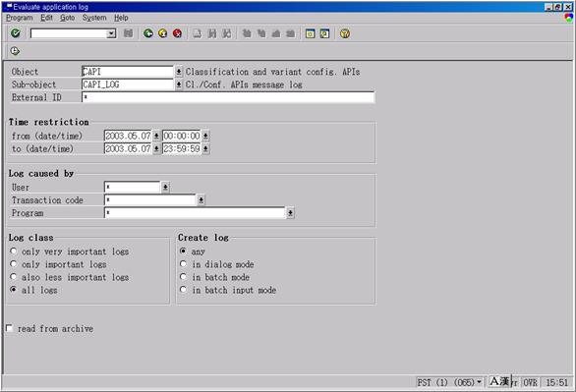Click the green Back arrow icon
Image resolution: width=576 pixels, height=392 pixels.
pos(148,33)
